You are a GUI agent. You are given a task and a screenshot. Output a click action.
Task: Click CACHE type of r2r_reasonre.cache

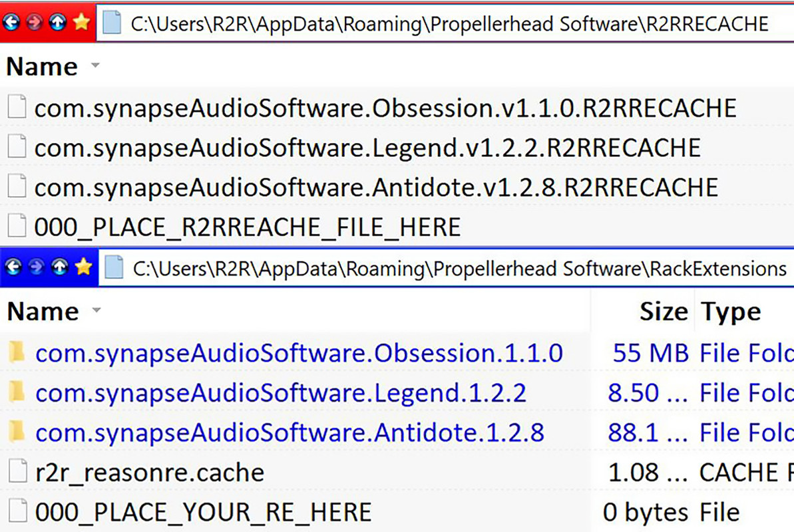pyautogui.click(x=746, y=472)
